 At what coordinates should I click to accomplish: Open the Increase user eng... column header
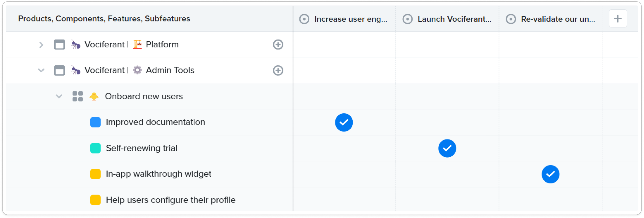(350, 19)
